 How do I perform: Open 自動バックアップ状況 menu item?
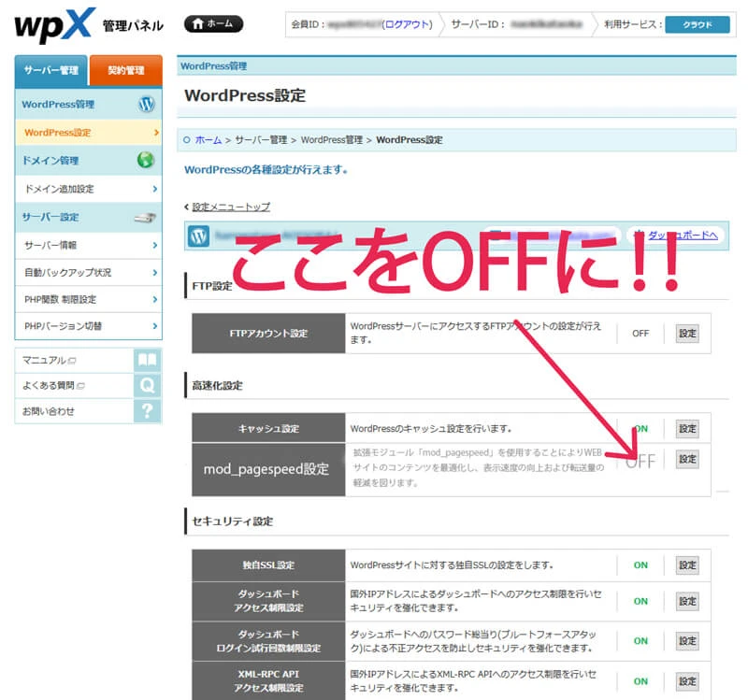pyautogui.click(x=89, y=272)
